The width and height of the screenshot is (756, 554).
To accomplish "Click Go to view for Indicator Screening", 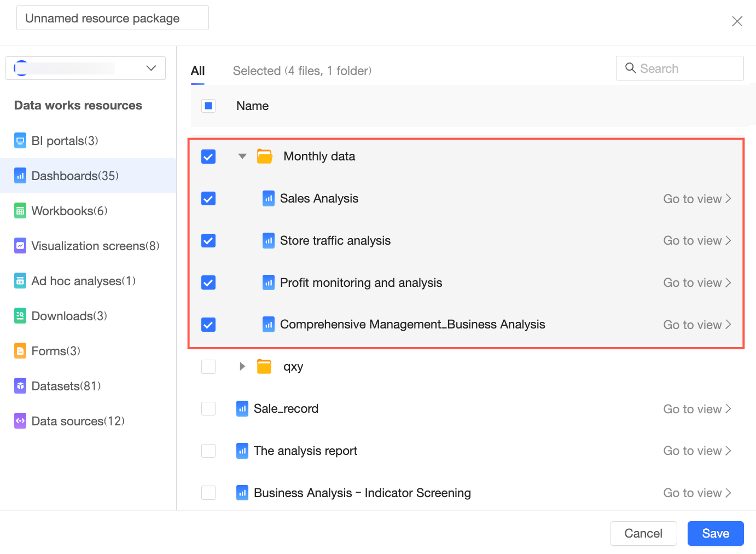I will (697, 493).
